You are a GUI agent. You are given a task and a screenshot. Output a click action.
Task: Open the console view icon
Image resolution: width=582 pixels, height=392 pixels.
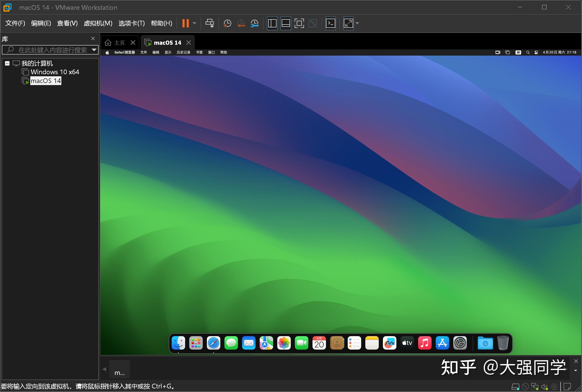(330, 23)
